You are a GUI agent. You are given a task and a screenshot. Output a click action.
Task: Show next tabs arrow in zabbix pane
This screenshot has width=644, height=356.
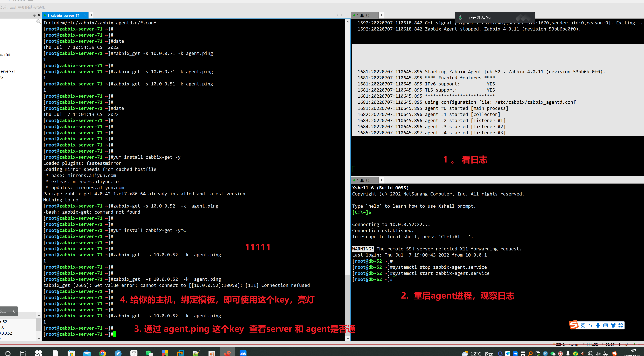(342, 15)
